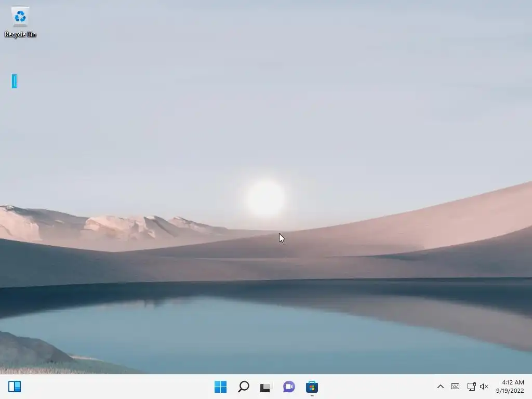Select the Recycle Bin desktop icon

point(20,22)
